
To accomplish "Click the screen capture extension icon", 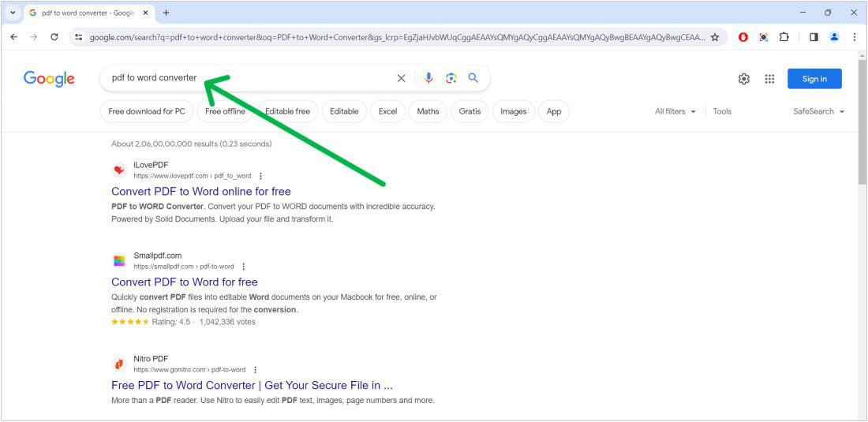I will pos(763,37).
